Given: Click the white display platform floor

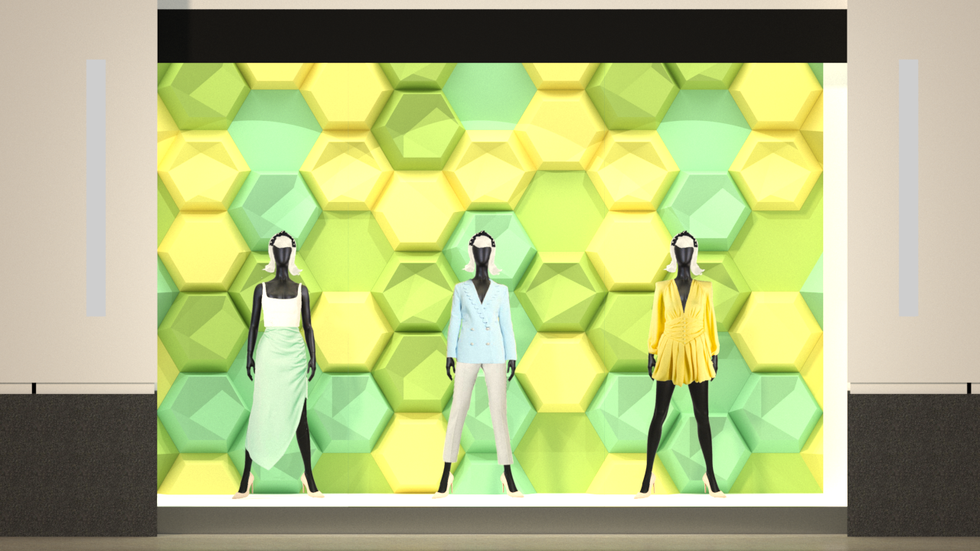Looking at the screenshot, I should (x=501, y=500).
